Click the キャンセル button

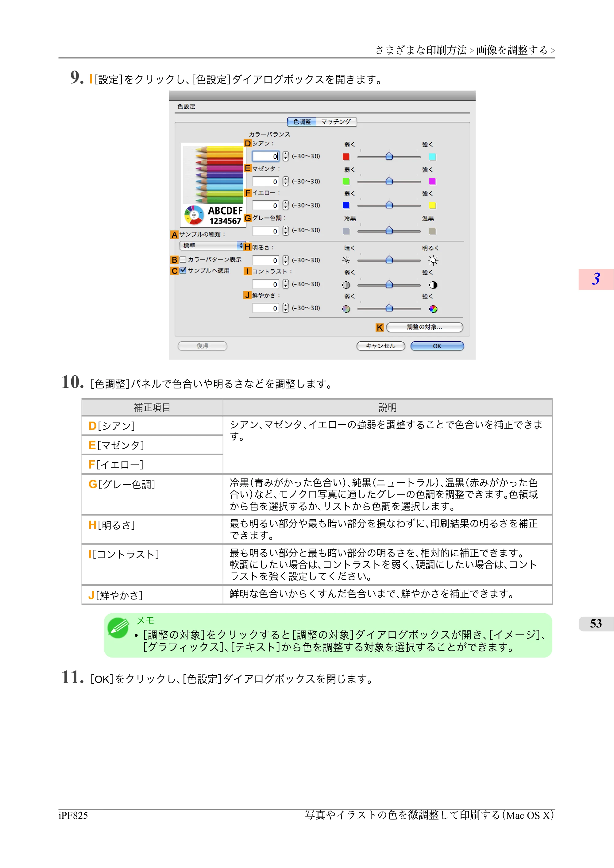381,346
